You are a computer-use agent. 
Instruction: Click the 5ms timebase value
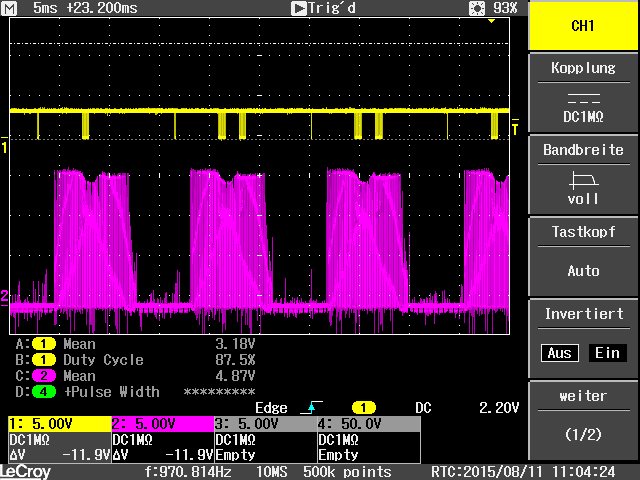pos(45,8)
